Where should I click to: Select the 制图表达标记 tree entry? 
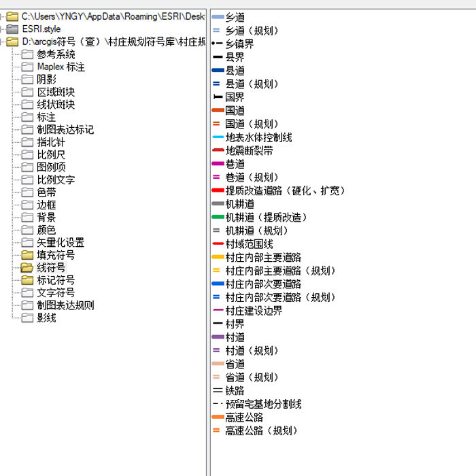point(65,130)
